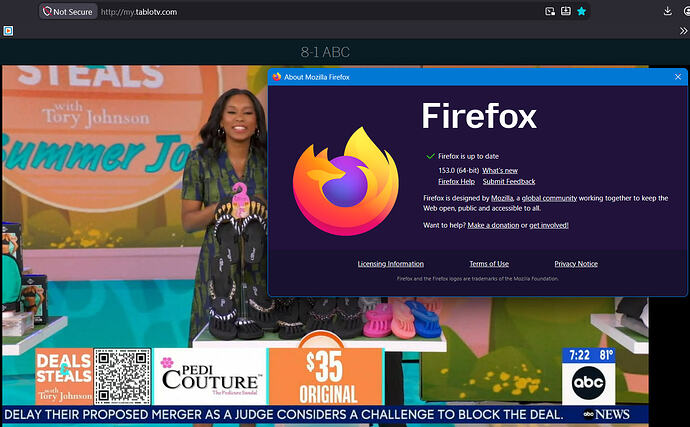Open the global community link
The image size is (690, 427).
549,198
